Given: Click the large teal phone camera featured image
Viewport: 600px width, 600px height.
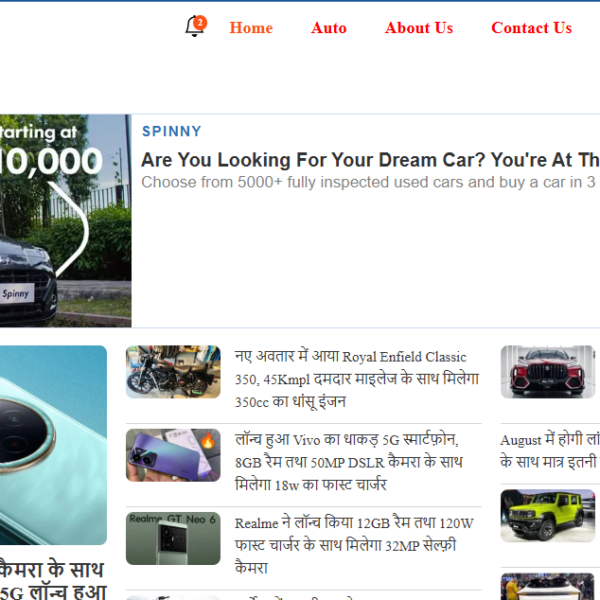Looking at the screenshot, I should [x=53, y=445].
